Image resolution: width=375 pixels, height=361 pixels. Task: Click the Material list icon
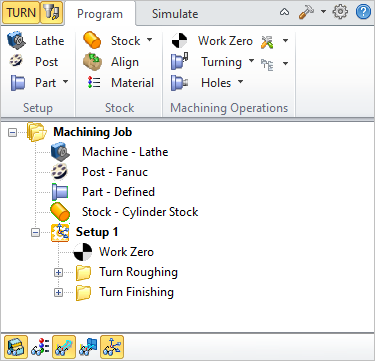(94, 82)
